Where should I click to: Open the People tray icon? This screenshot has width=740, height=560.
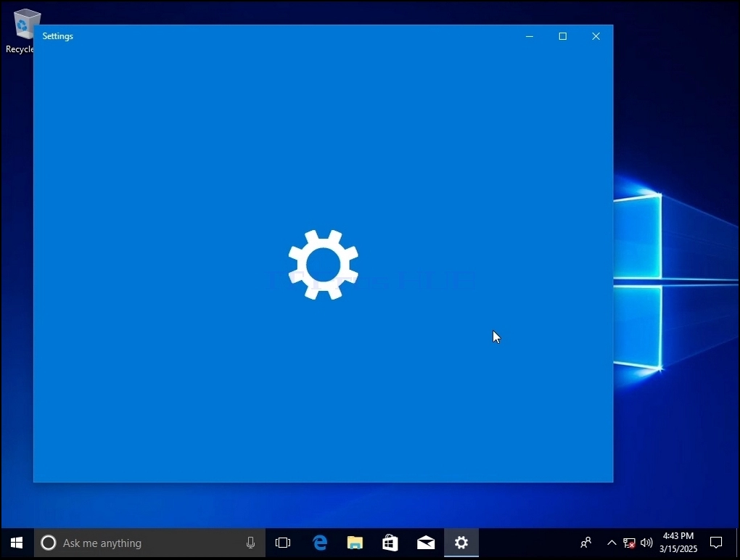coord(585,543)
